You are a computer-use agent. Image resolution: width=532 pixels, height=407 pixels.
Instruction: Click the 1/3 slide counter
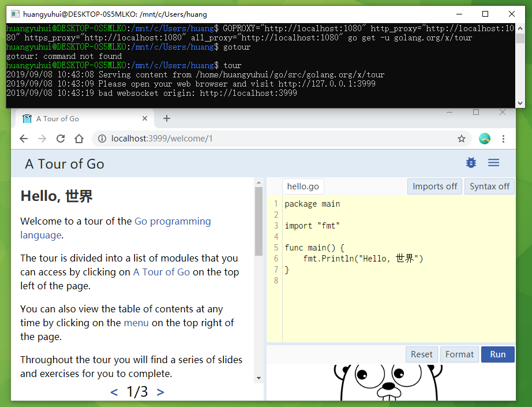pyautogui.click(x=137, y=392)
